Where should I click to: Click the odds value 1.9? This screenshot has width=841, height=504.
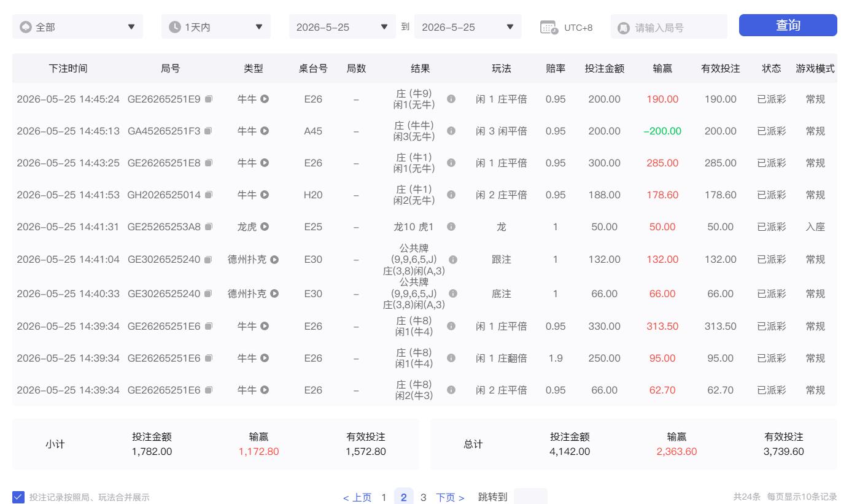556,358
